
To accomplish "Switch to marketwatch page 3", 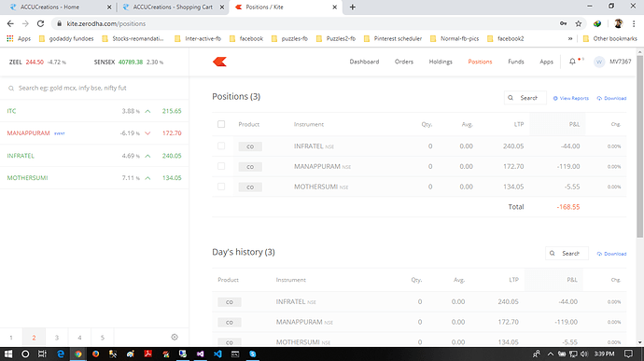I will pos(57,338).
